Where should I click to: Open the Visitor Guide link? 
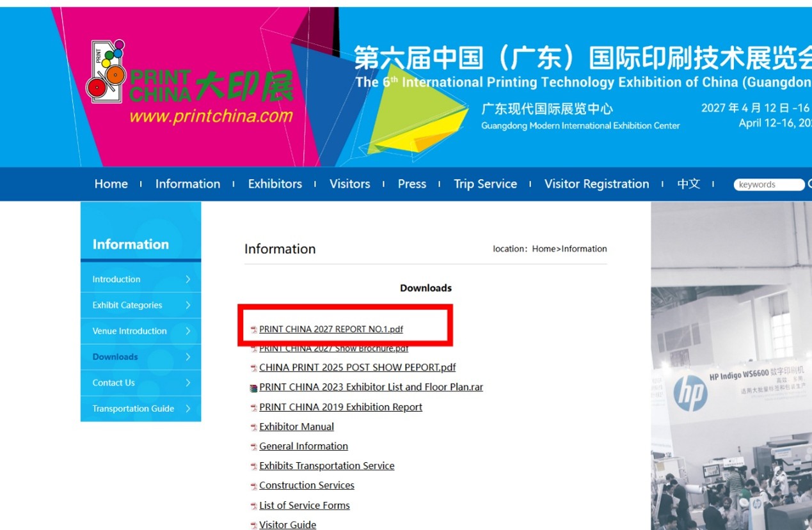coord(288,525)
